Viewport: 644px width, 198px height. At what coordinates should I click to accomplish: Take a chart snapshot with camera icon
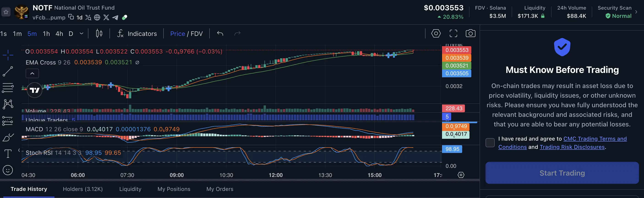(470, 33)
